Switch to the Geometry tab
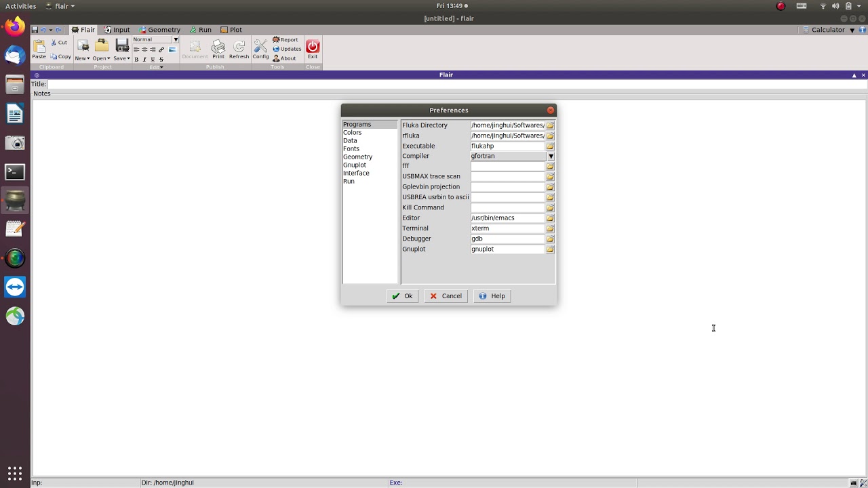Viewport: 868px width, 488px height. point(159,30)
